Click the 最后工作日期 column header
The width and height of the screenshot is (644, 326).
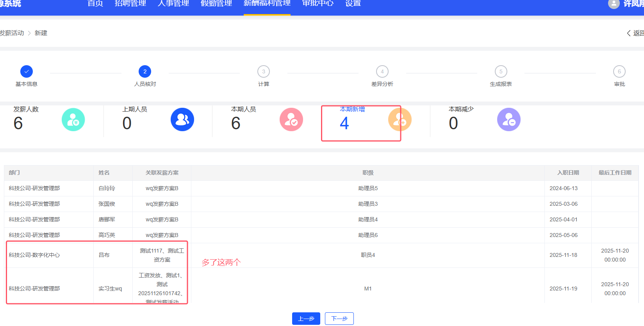pos(615,173)
